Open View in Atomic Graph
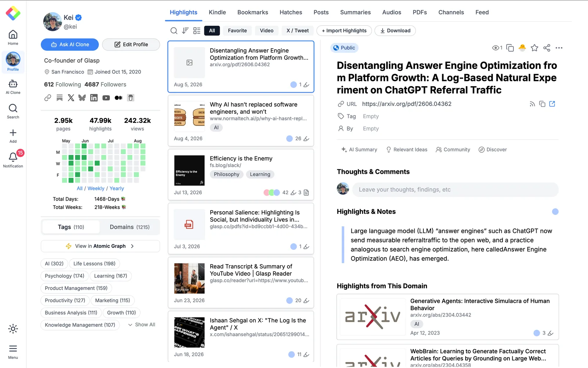This screenshot has height=368, width=588. tap(100, 246)
